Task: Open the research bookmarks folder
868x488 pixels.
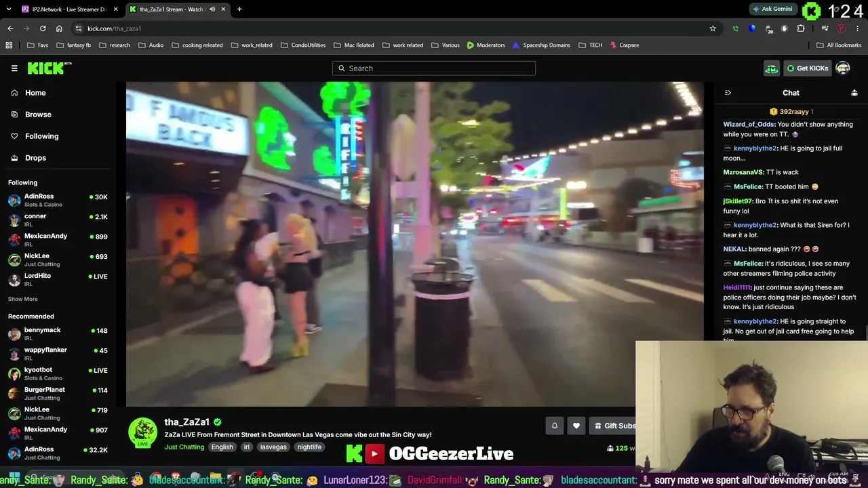Action: [114, 45]
